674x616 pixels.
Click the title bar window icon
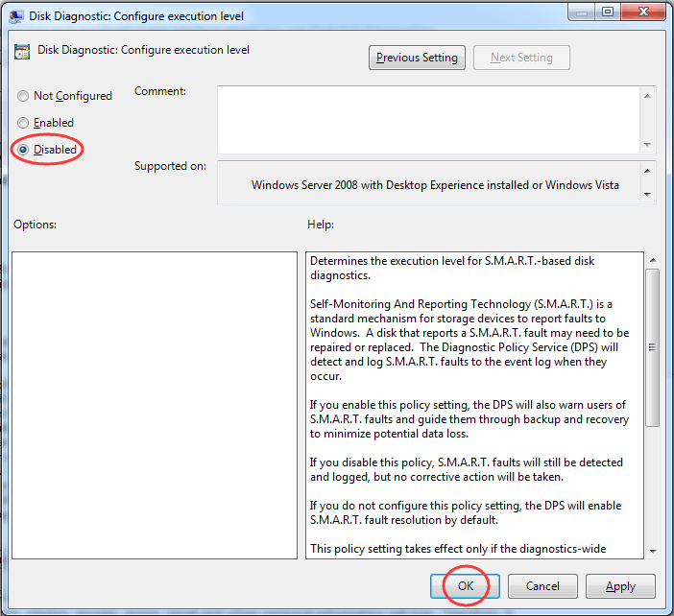click(x=16, y=16)
